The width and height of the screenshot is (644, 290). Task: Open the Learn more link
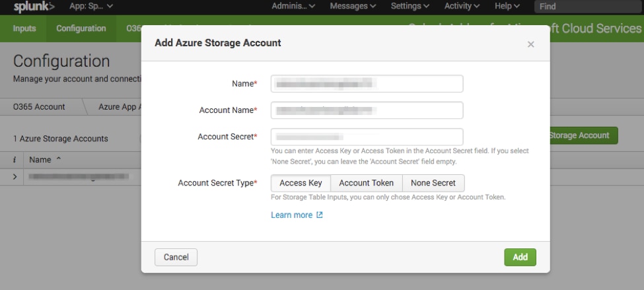(291, 215)
